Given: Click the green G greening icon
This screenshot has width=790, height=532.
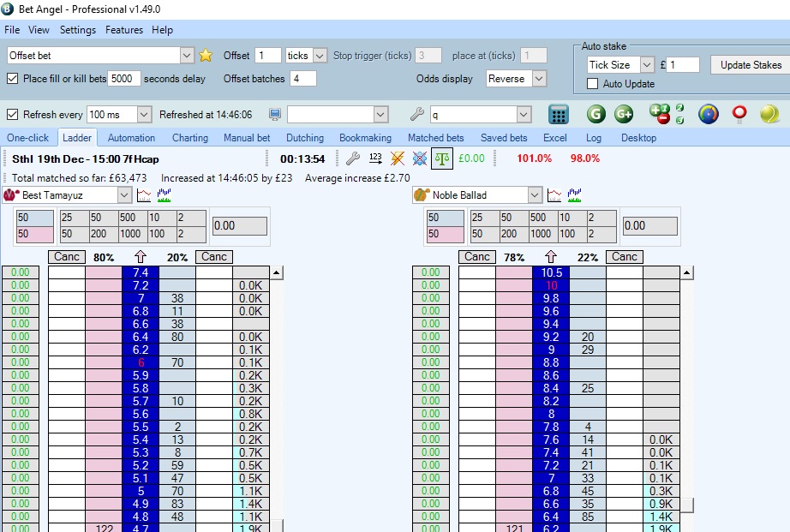Looking at the screenshot, I should pyautogui.click(x=596, y=114).
